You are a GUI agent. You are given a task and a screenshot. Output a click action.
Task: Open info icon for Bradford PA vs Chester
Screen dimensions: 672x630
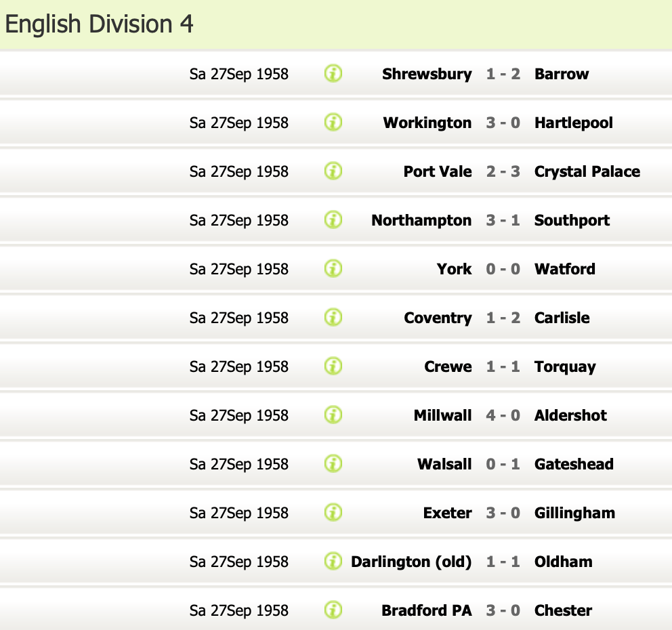[x=333, y=610]
